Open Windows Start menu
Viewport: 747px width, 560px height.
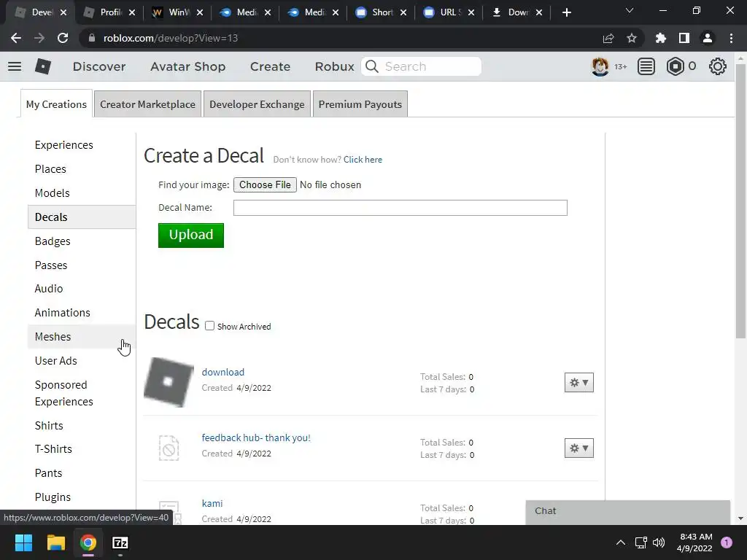pos(23,542)
